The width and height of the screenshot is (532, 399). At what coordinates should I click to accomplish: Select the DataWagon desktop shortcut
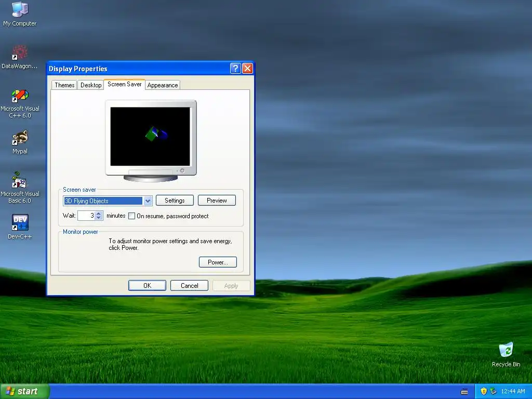tap(20, 57)
